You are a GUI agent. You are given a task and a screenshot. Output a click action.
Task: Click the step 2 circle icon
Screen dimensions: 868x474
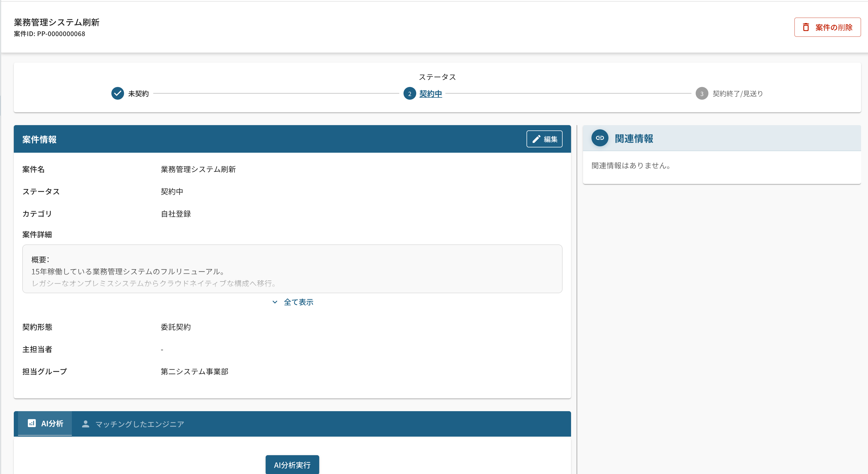(409, 94)
